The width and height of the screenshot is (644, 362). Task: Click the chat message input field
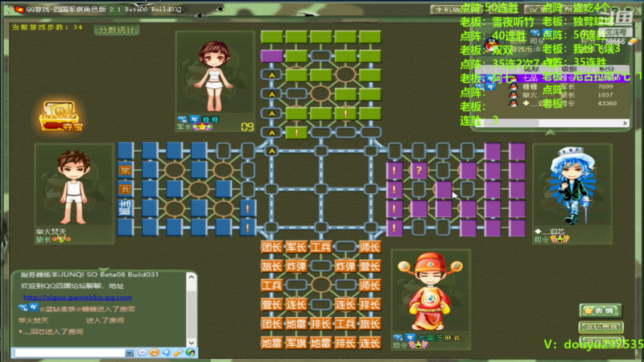click(68, 352)
